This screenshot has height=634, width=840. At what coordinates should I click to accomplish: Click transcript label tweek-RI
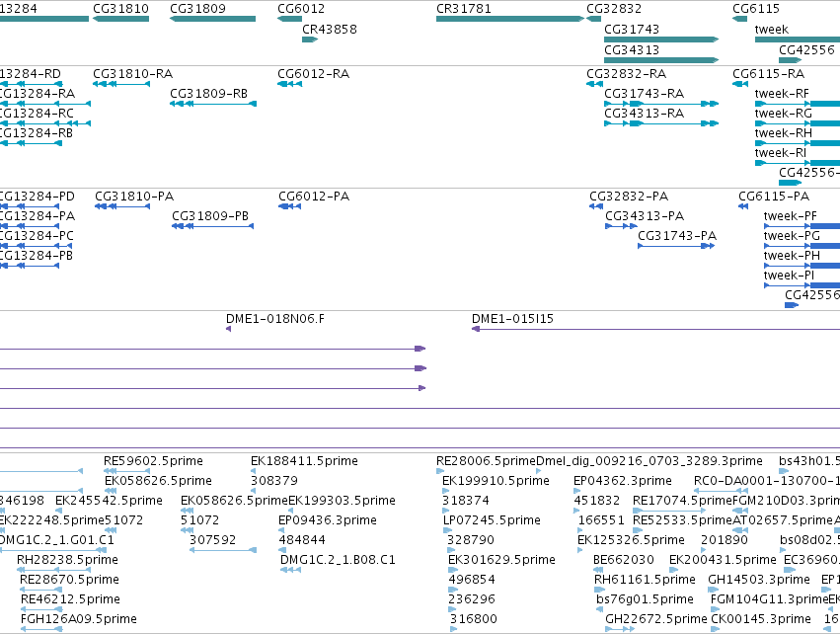781,153
